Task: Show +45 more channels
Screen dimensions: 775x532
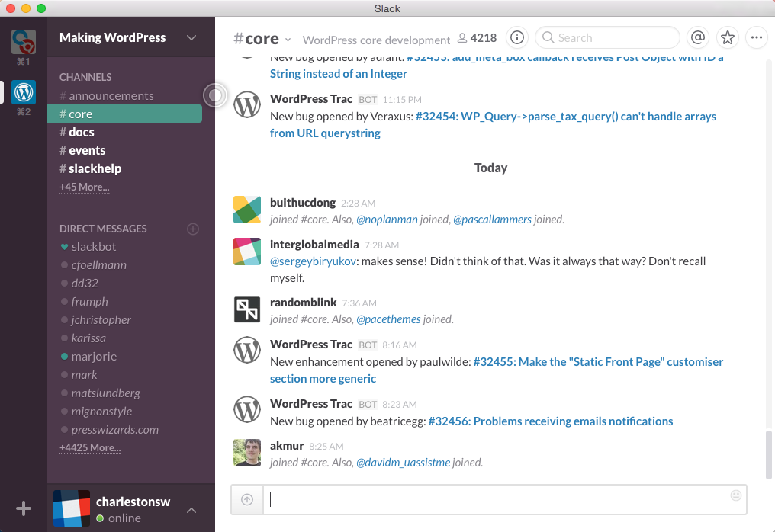Action: tap(84, 187)
